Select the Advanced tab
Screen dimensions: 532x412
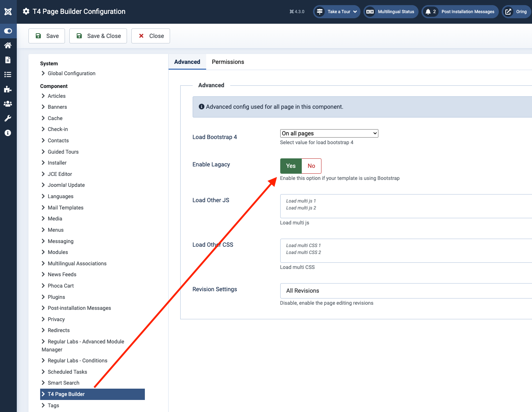click(x=187, y=62)
